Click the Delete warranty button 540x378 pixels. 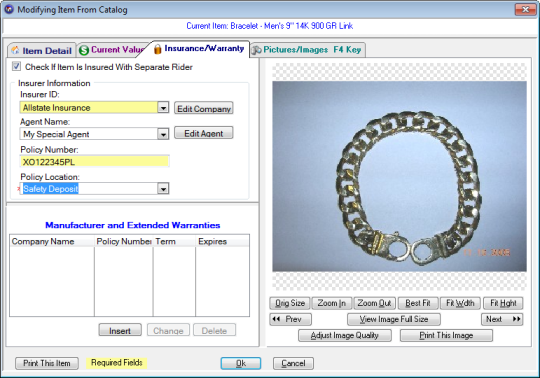tap(214, 330)
